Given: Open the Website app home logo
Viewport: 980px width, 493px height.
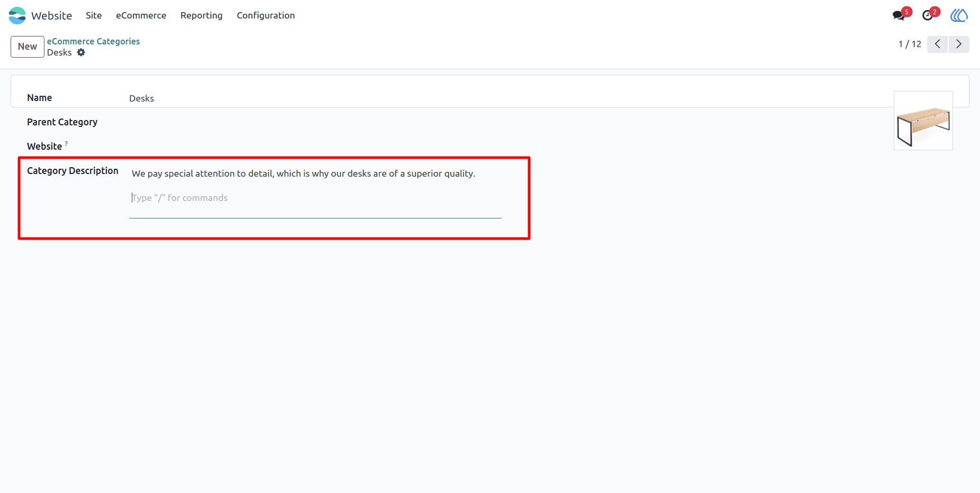Looking at the screenshot, I should click(17, 15).
